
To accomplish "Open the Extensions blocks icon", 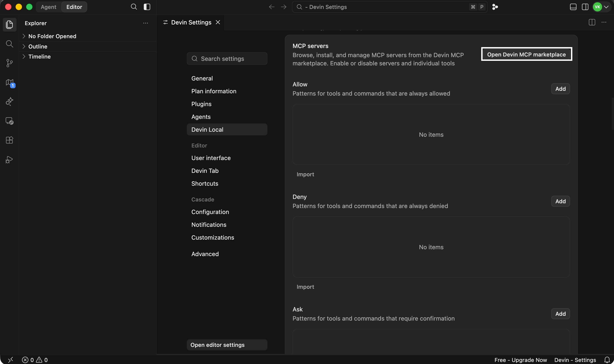I will pyautogui.click(x=9, y=140).
